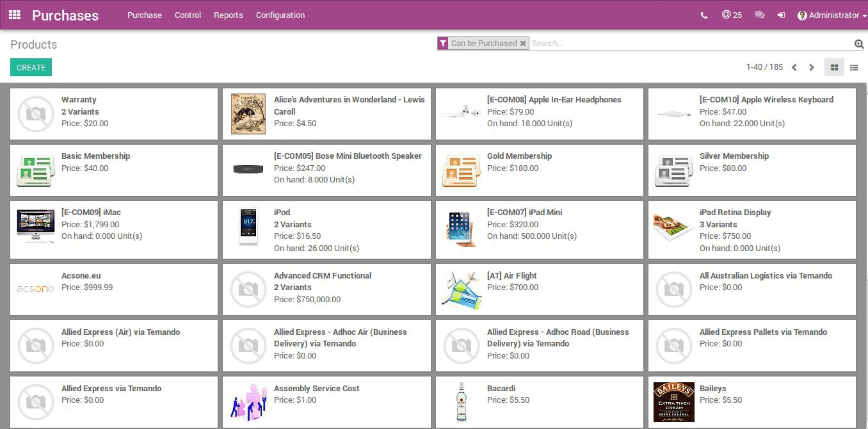
Task: Click the iPod 2 Variants label
Action: (x=293, y=225)
